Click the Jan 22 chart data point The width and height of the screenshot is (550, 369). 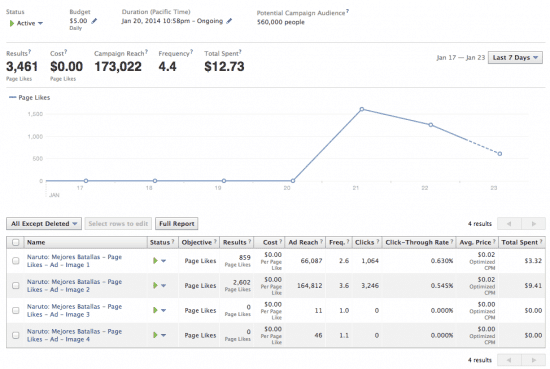(431, 125)
